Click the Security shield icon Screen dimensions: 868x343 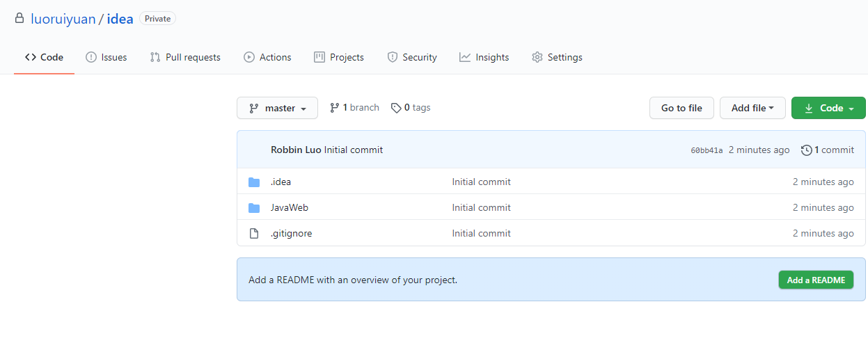(393, 57)
